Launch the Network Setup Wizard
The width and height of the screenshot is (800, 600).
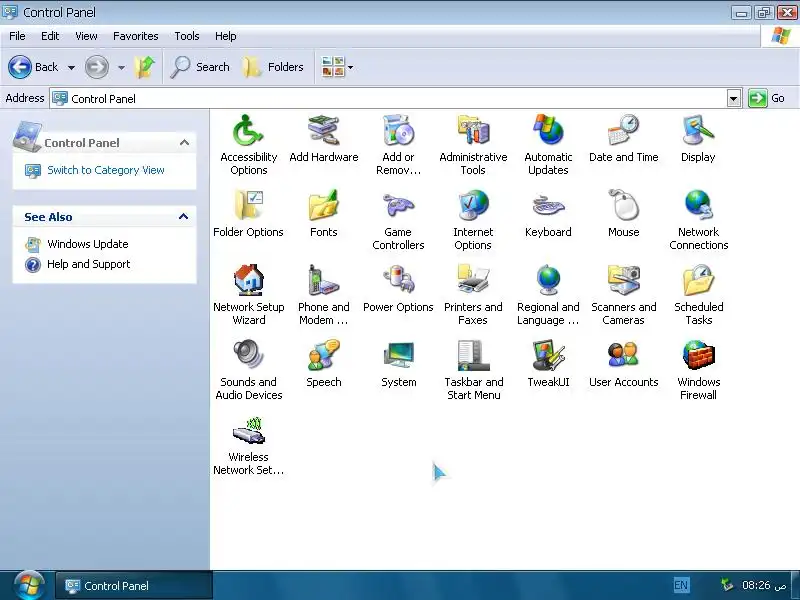pos(248,294)
